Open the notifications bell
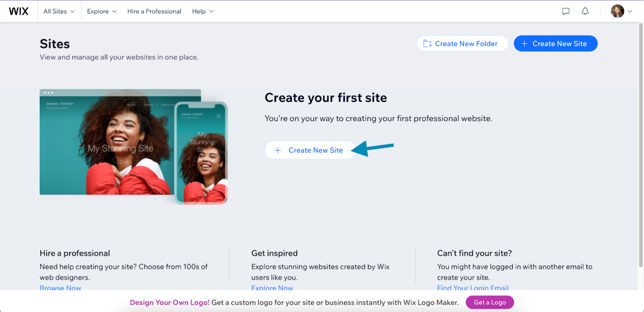Viewport: 644px width, 312px height. pyautogui.click(x=585, y=11)
